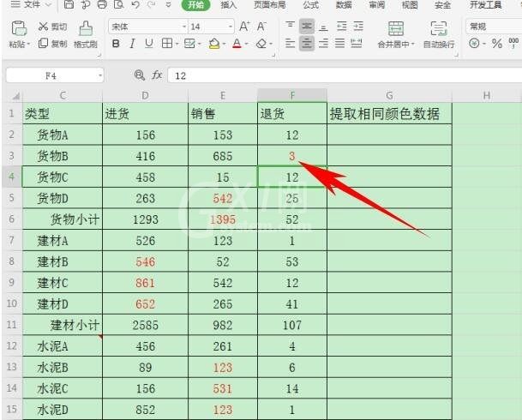Click the formula bar showing 12
This screenshot has height=420, width=522.
point(345,75)
